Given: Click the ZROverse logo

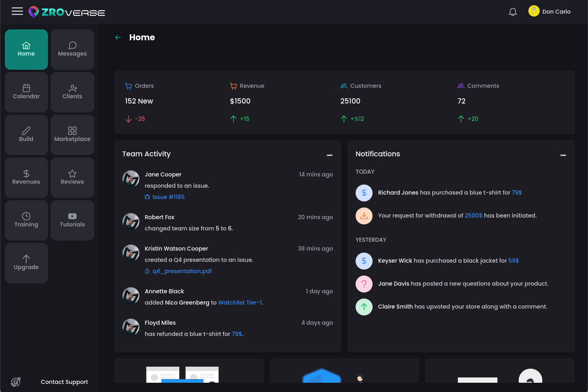Looking at the screenshot, I should pyautogui.click(x=67, y=12).
